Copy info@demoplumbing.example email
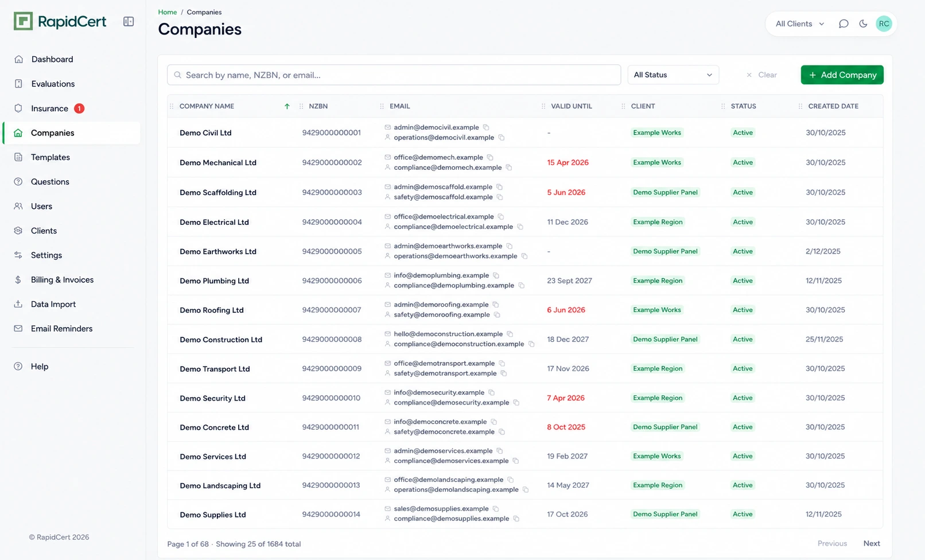The width and height of the screenshot is (925, 560). [x=496, y=275]
